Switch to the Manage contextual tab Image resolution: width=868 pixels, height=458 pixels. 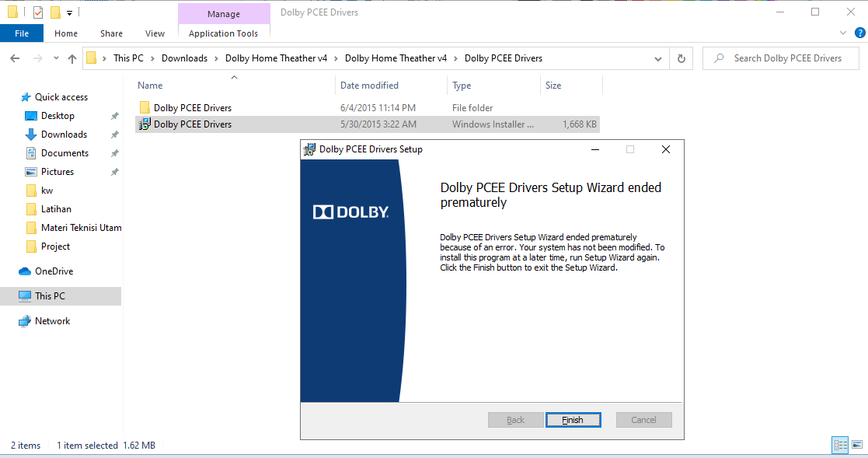point(224,14)
